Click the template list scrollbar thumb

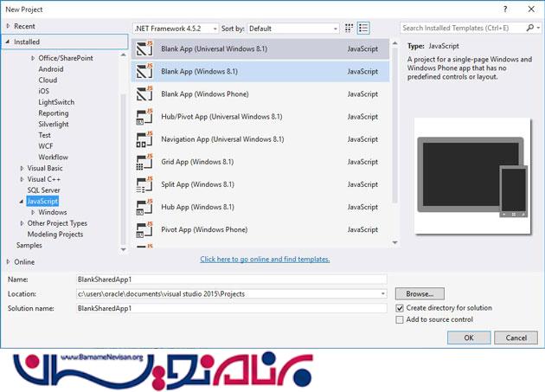tap(394, 125)
